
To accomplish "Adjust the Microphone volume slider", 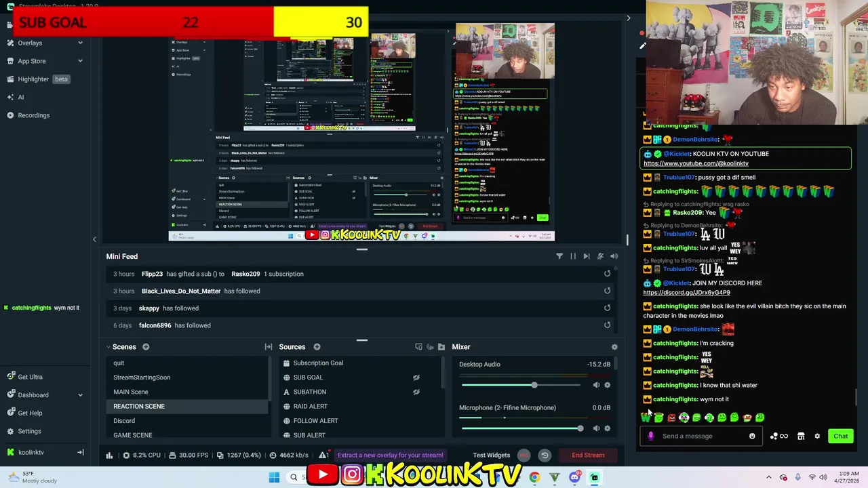I will (521, 428).
